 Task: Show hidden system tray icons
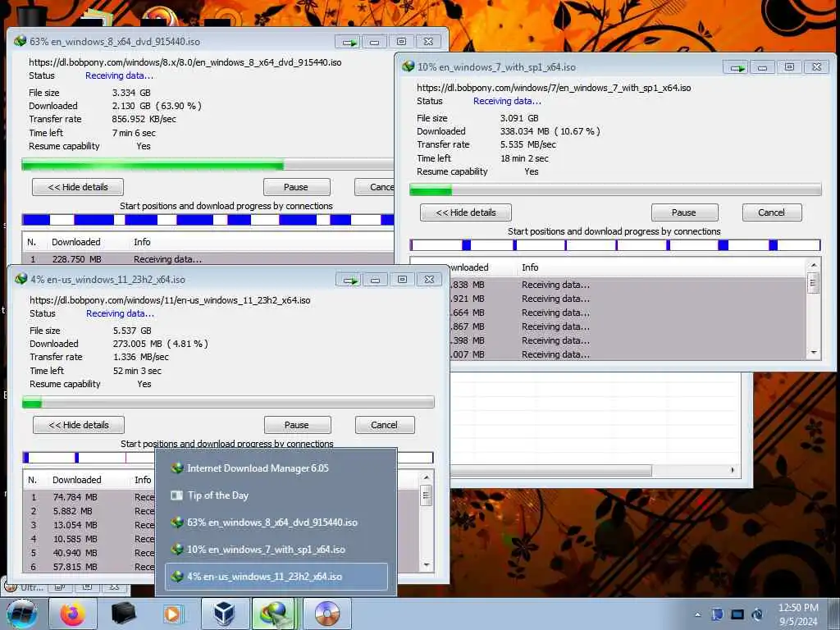point(697,614)
